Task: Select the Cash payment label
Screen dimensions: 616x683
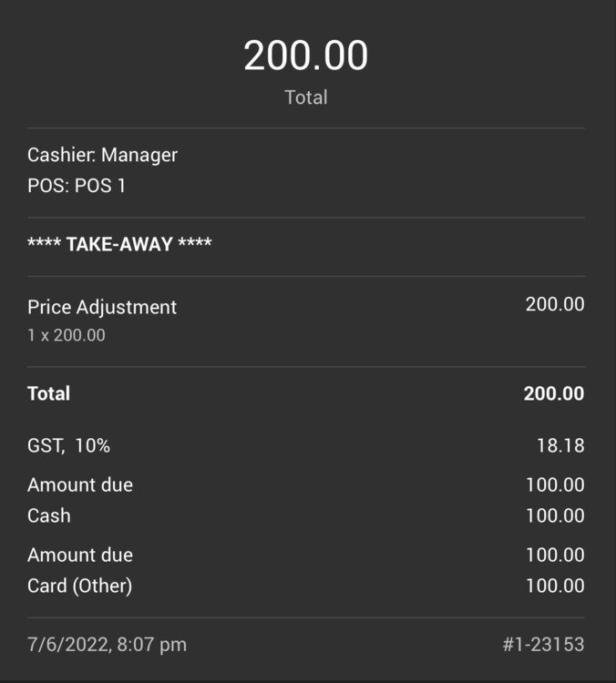Action: tap(49, 515)
